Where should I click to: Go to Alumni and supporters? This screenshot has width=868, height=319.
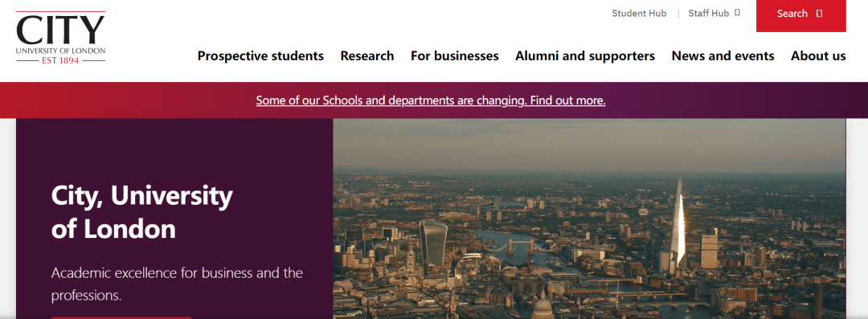(x=585, y=56)
